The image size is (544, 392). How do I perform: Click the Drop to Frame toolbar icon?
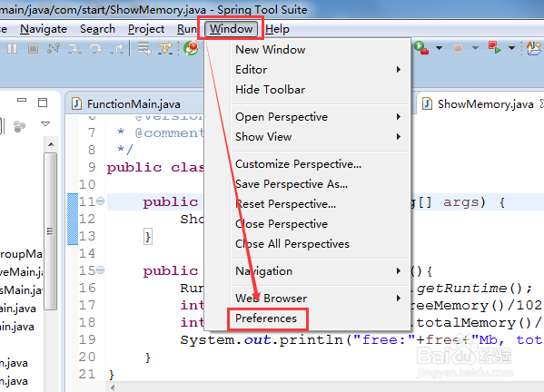click(x=144, y=48)
